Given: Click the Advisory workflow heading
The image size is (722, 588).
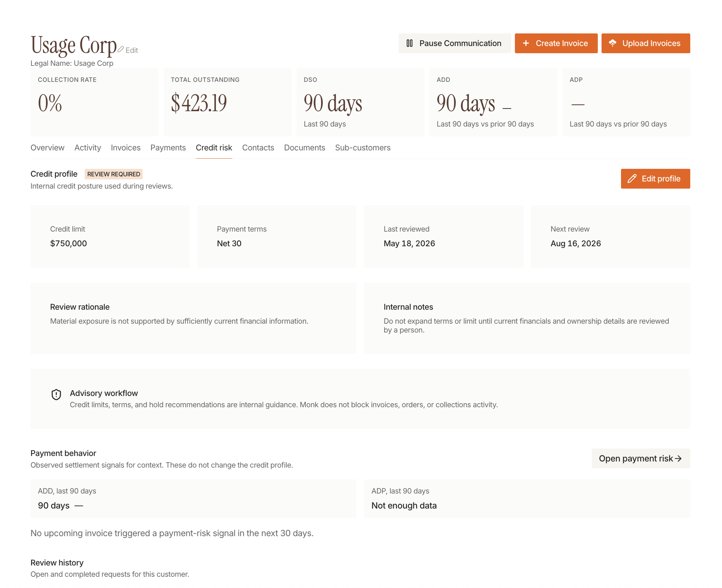Looking at the screenshot, I should [104, 393].
